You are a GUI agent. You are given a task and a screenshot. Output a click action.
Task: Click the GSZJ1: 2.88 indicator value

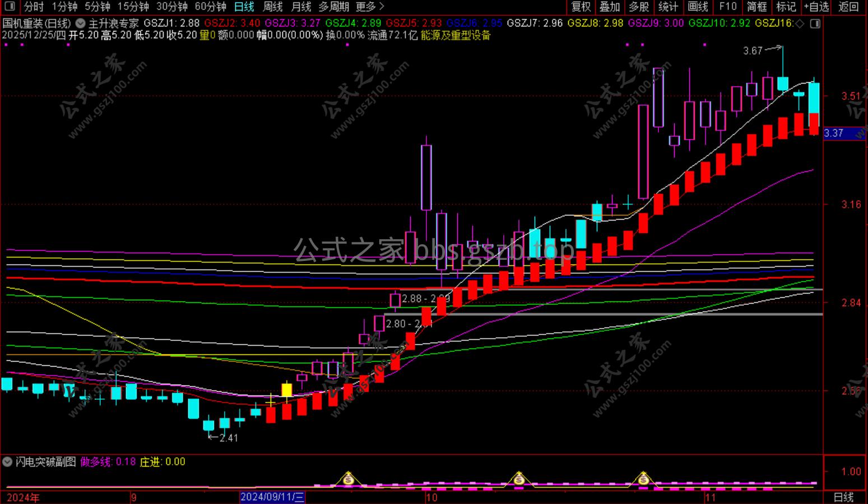tap(171, 24)
